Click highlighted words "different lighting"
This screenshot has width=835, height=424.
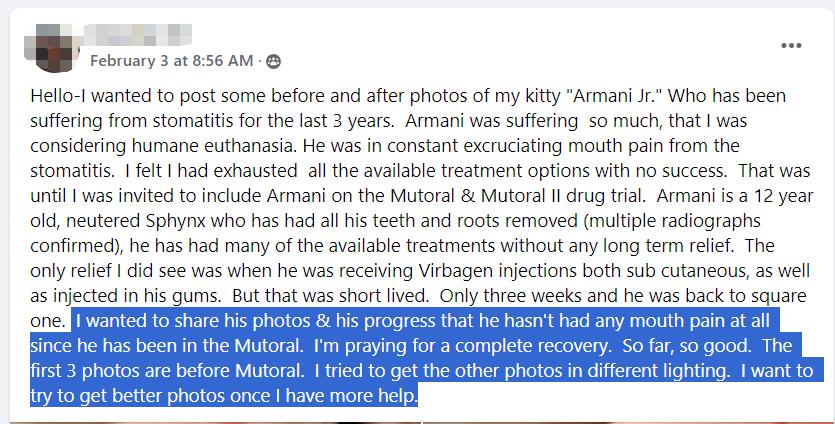point(658,371)
